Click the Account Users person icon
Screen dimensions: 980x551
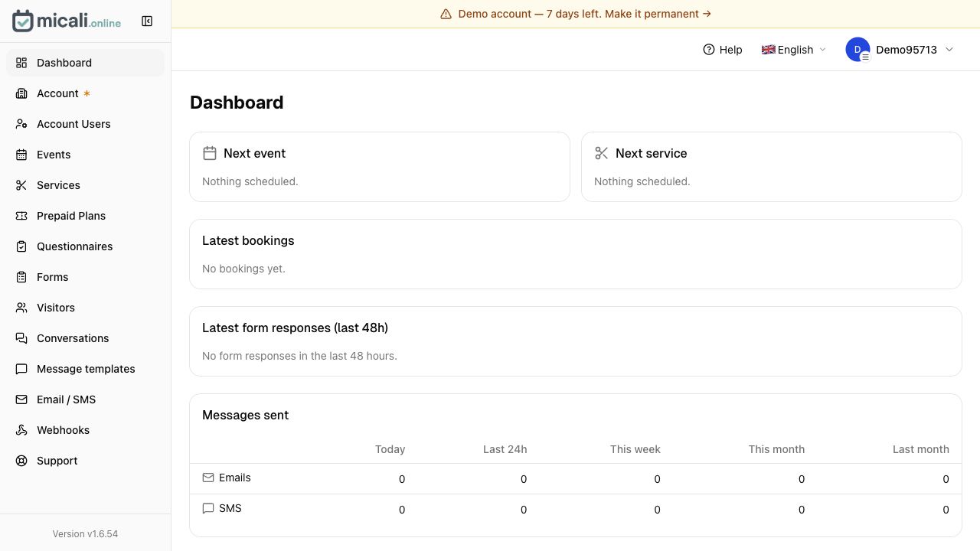[21, 124]
